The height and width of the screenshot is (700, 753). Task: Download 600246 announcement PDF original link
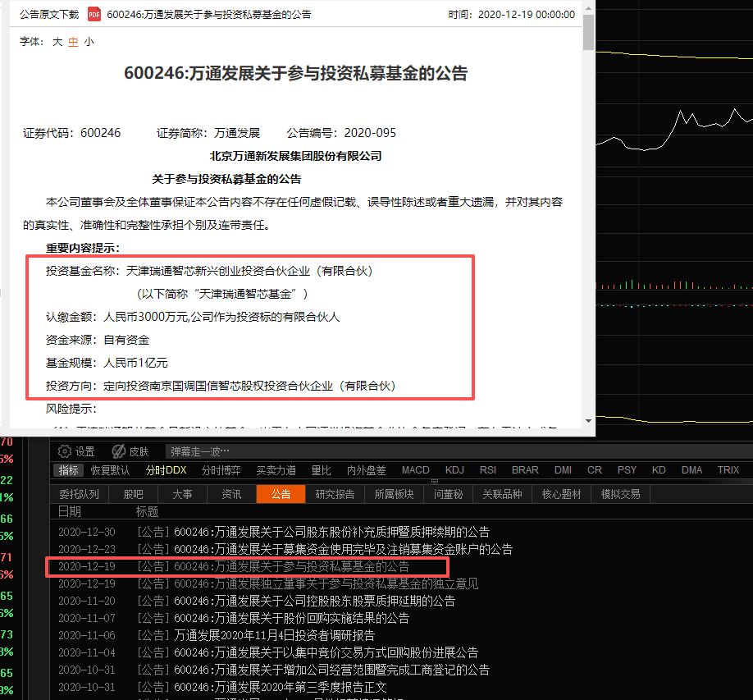209,15
